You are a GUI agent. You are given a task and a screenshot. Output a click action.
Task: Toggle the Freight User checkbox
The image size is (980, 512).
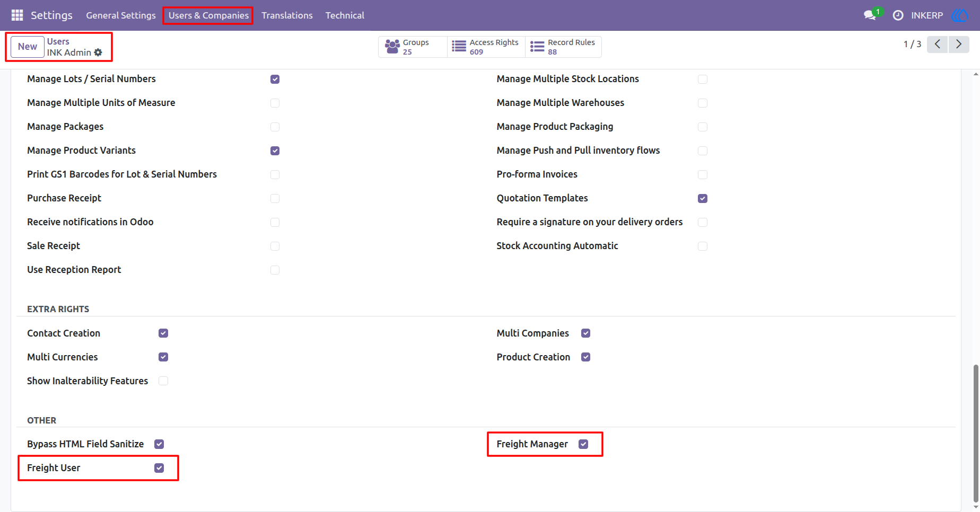pos(159,468)
